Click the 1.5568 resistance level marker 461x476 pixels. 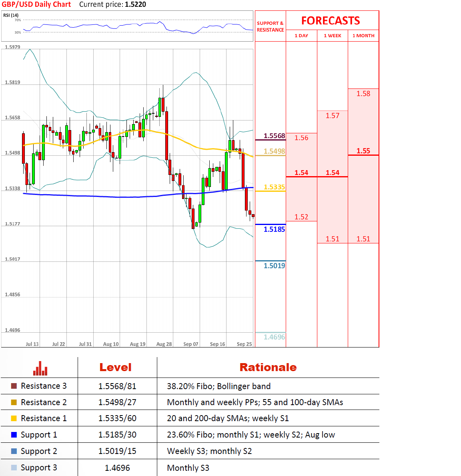click(x=274, y=136)
